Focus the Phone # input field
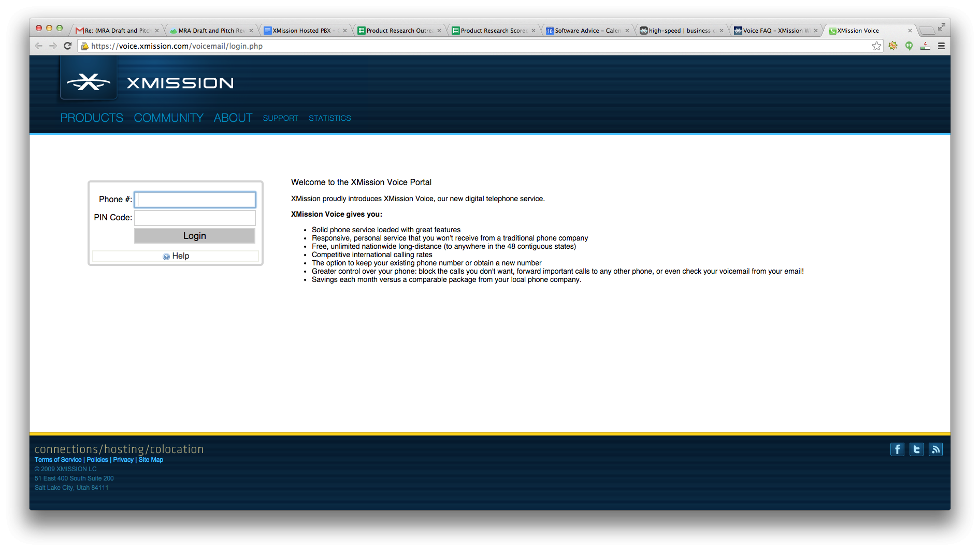 click(195, 200)
